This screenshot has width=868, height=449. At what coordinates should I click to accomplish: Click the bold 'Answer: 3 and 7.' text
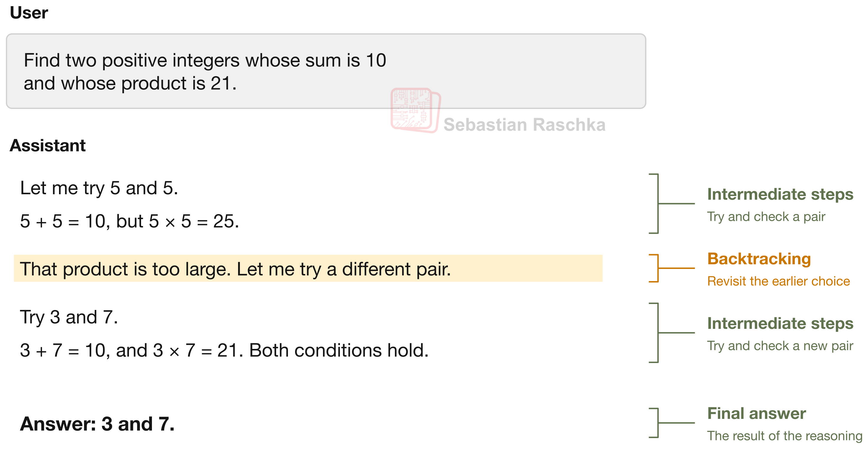(97, 424)
